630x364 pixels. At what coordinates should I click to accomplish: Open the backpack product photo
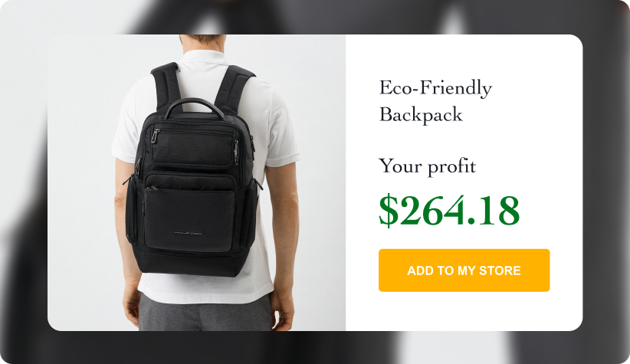click(196, 182)
